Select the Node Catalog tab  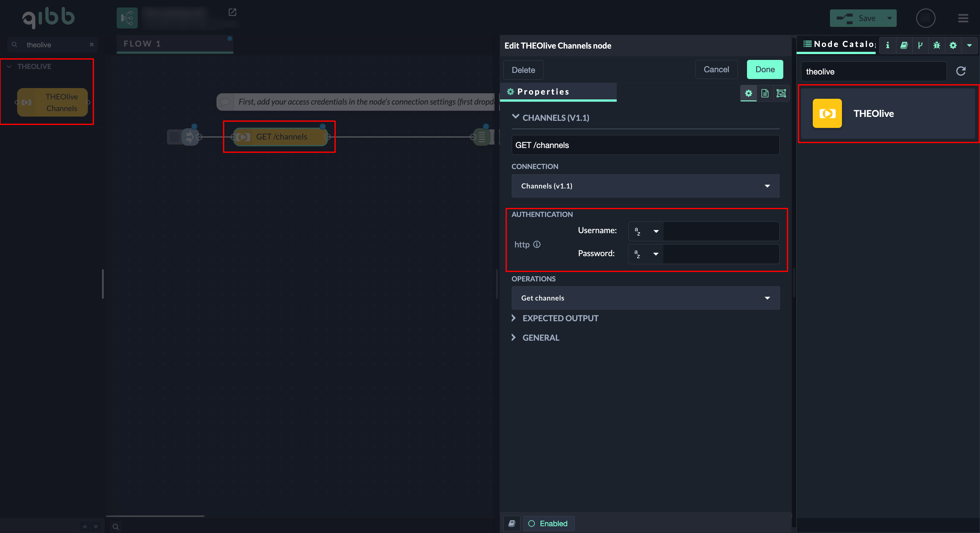tap(839, 44)
